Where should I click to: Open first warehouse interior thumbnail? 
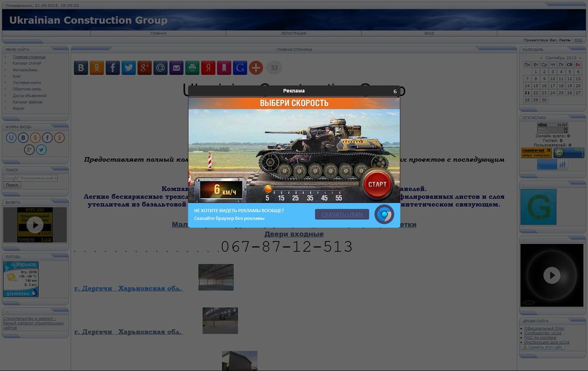click(216, 277)
